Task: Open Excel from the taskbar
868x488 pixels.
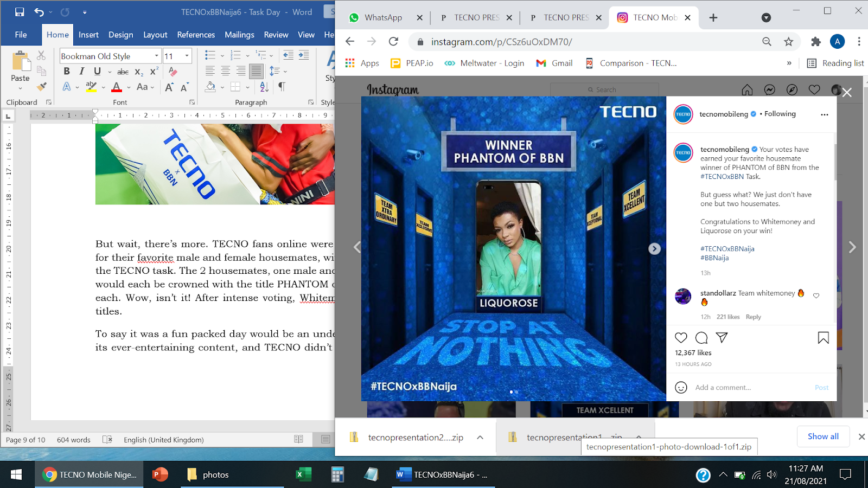Action: click(x=303, y=474)
